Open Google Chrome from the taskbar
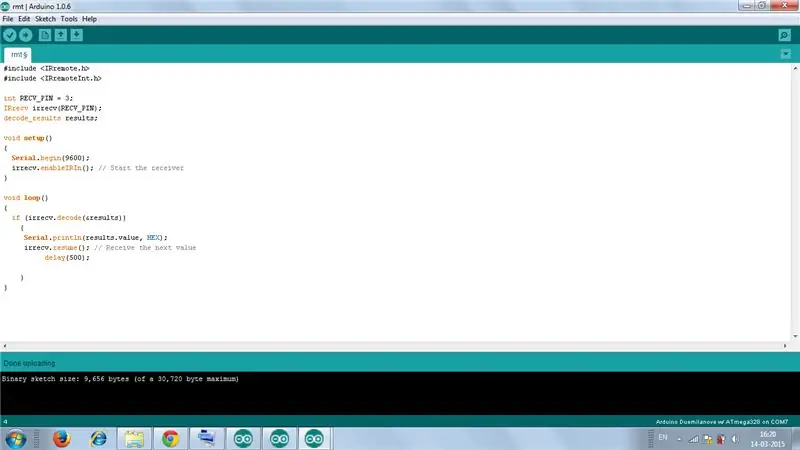Image resolution: width=800 pixels, height=450 pixels. [x=170, y=439]
